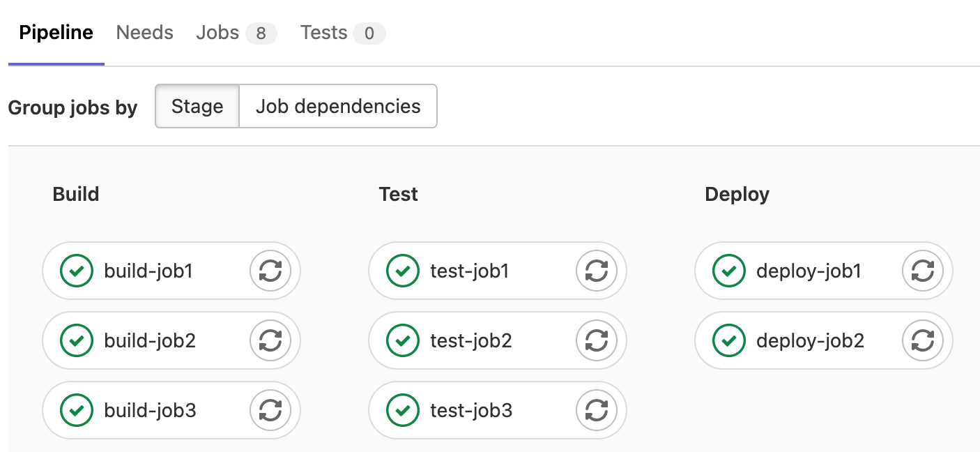The height and width of the screenshot is (452, 980).
Task: Click the green check icon on build-job1
Action: [x=77, y=271]
